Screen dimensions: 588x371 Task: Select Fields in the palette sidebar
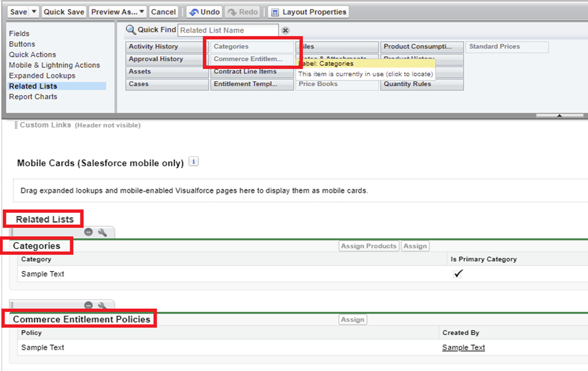tap(19, 33)
